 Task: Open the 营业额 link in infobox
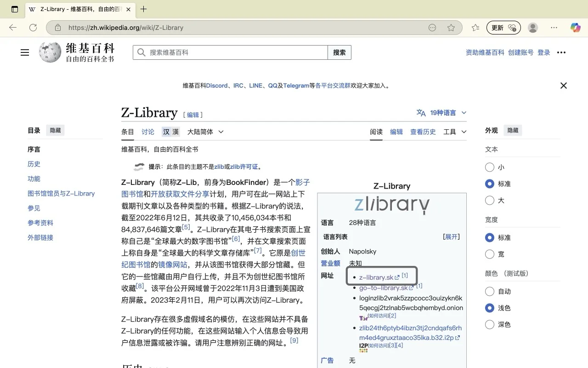pos(330,264)
